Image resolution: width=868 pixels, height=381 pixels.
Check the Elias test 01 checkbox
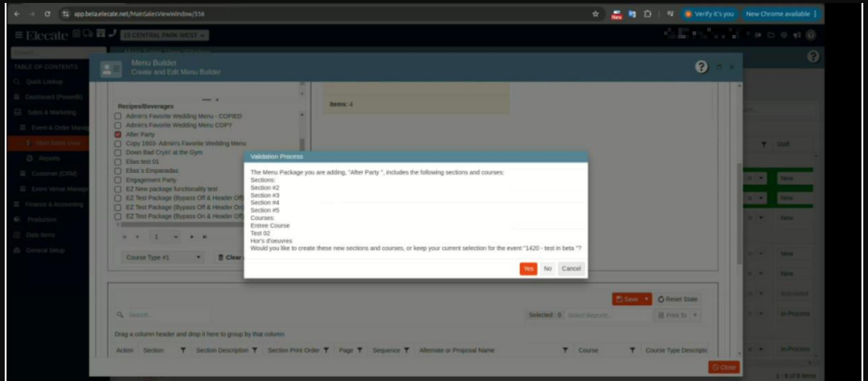coord(118,162)
